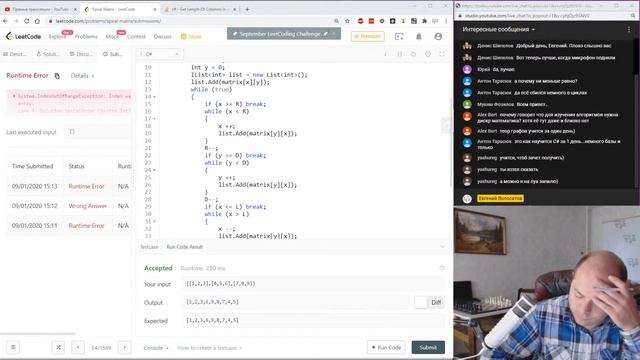The width and height of the screenshot is (640, 360).
Task: Click the browser address bar URL
Action: point(108,21)
